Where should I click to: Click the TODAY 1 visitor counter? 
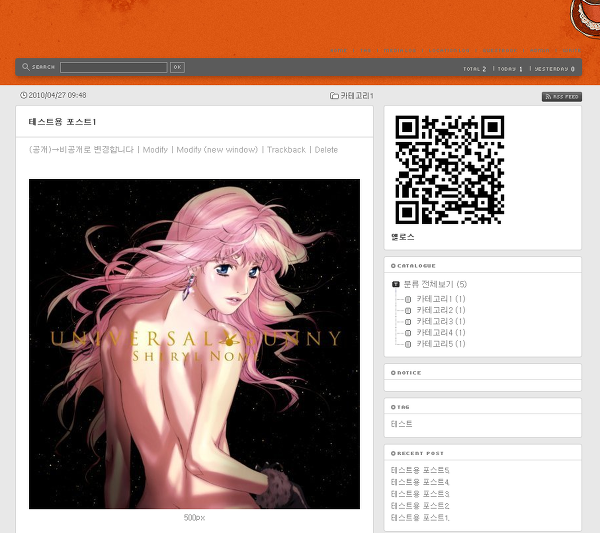[510, 69]
